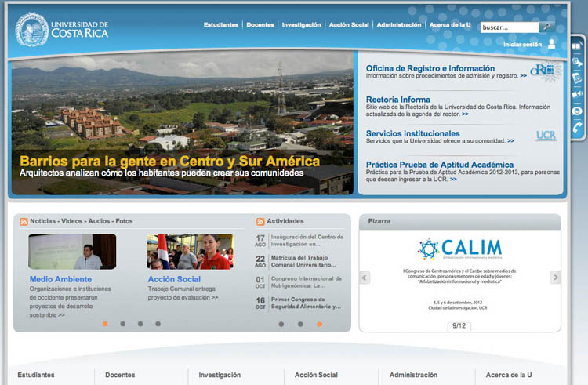
Task: Open Acción Social in top navigation
Action: click(349, 25)
